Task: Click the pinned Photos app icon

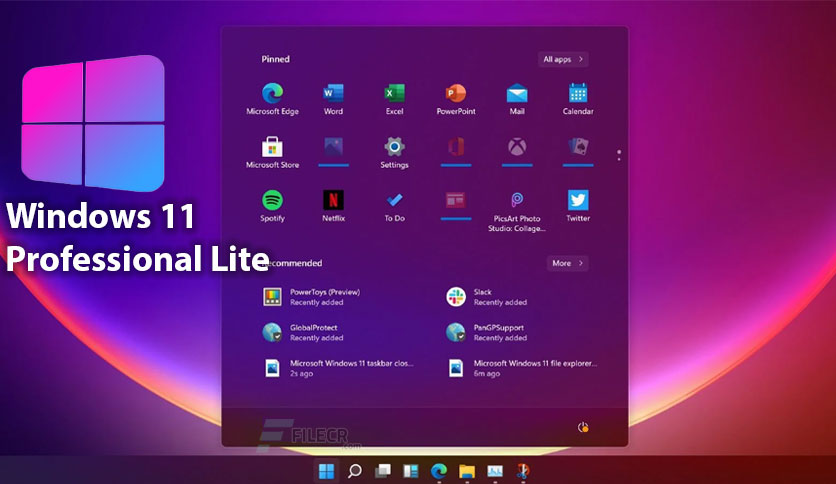Action: pyautogui.click(x=333, y=147)
